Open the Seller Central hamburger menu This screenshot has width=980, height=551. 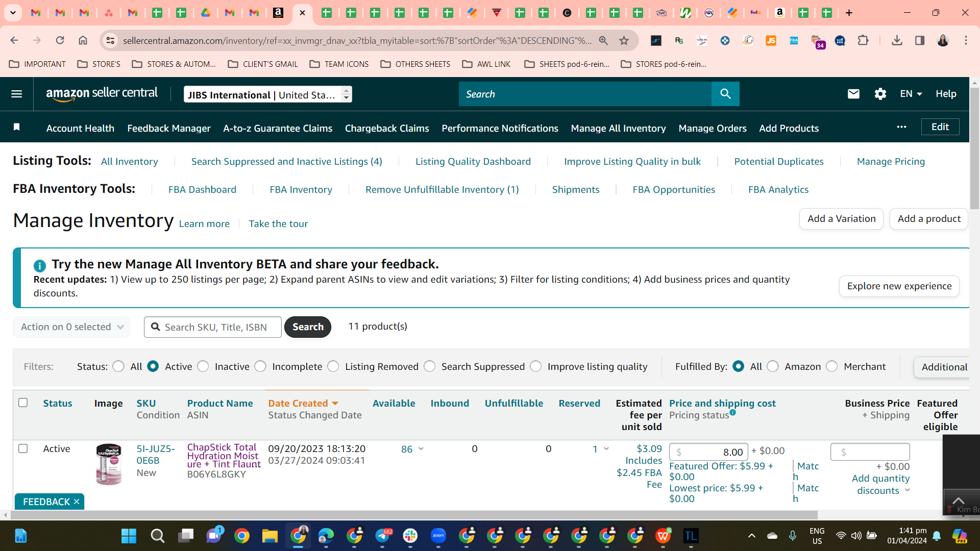pyautogui.click(x=16, y=94)
